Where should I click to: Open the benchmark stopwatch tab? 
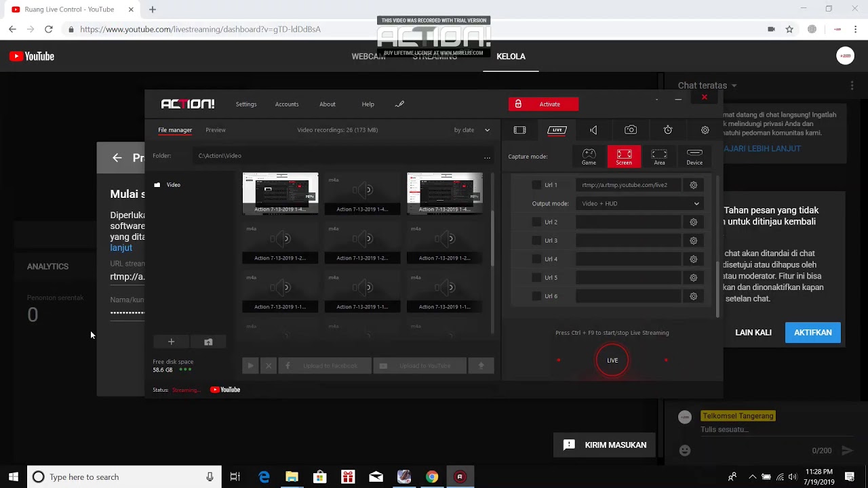(x=668, y=130)
